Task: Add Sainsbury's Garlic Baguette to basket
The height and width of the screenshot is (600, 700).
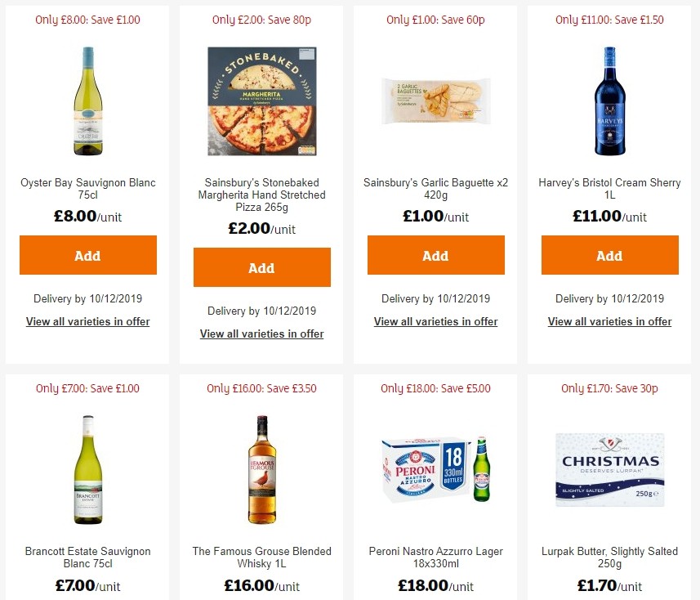Action: (435, 255)
